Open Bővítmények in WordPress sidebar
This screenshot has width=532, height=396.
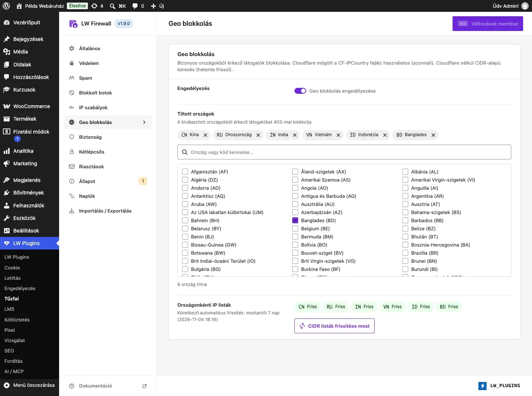pyautogui.click(x=30, y=193)
